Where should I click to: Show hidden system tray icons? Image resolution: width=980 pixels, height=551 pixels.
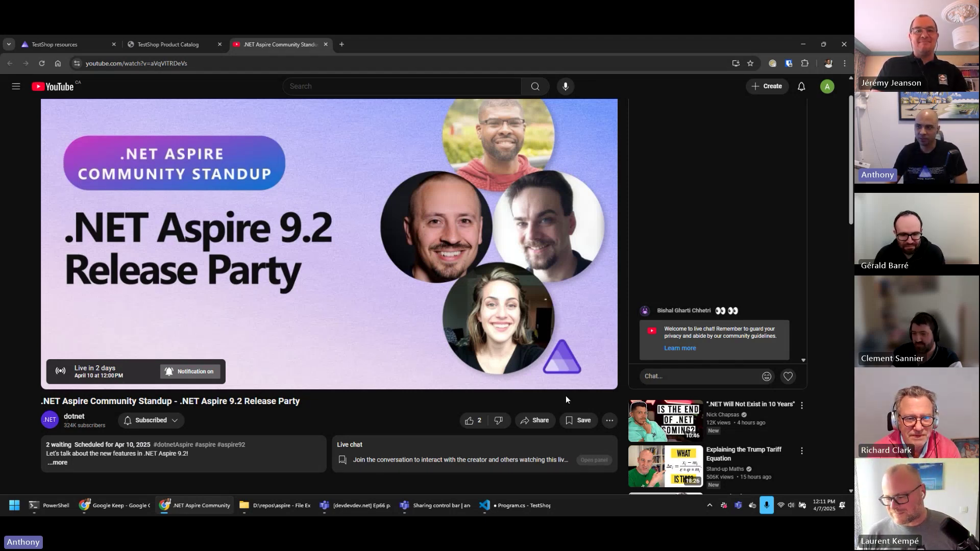pos(709,505)
